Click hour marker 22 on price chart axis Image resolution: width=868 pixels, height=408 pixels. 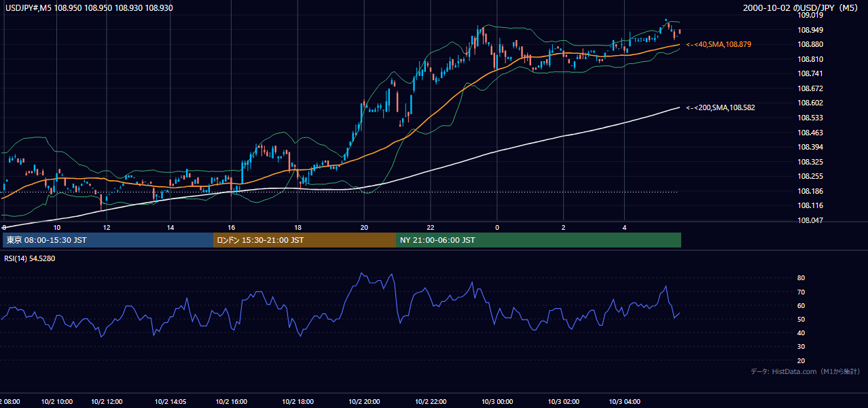431,227
